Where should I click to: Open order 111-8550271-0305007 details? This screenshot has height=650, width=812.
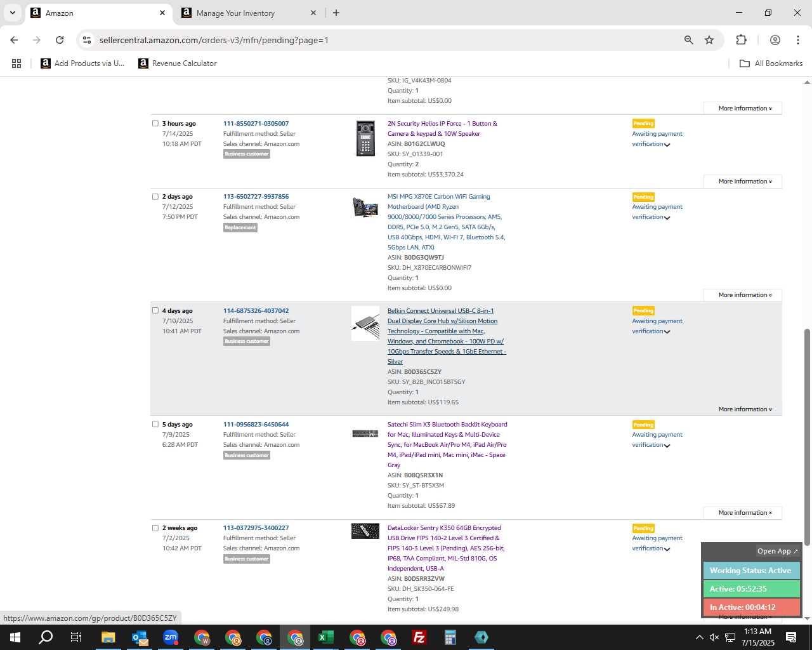[x=256, y=124]
